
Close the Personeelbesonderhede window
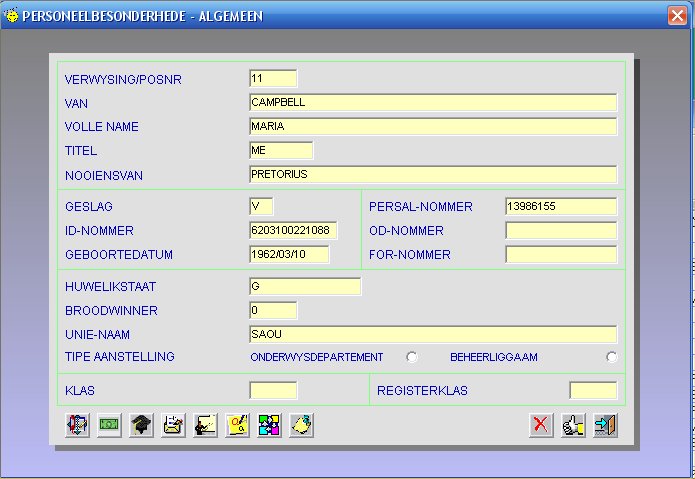pos(675,15)
